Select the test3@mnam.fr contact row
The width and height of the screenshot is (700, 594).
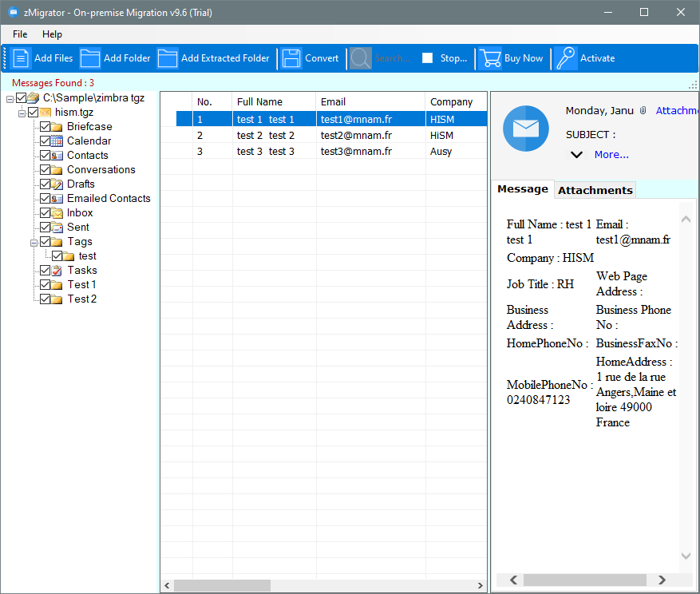pyautogui.click(x=331, y=152)
